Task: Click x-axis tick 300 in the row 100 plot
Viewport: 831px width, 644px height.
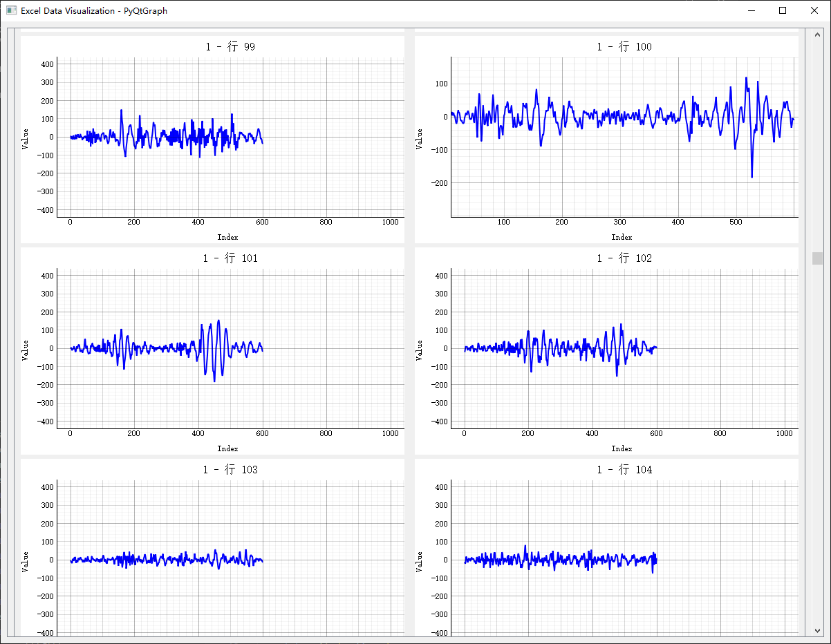Action: [620, 222]
